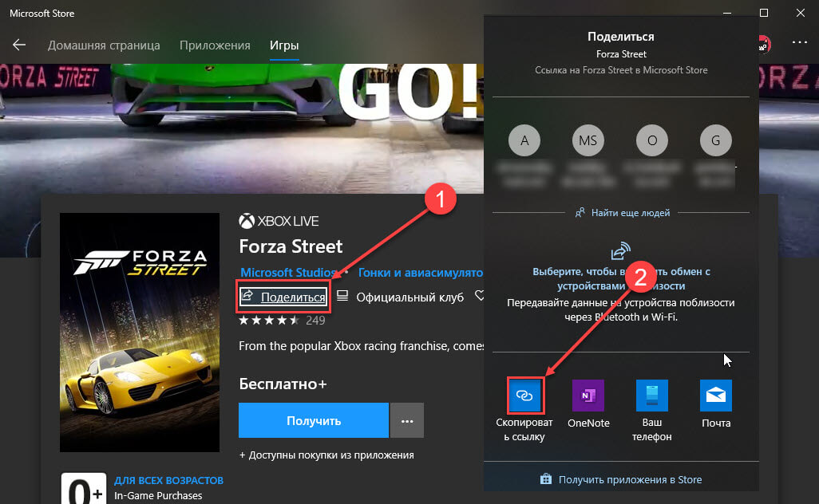Click the nearby sharing icon
Screen dimensions: 819x504
coord(620,251)
